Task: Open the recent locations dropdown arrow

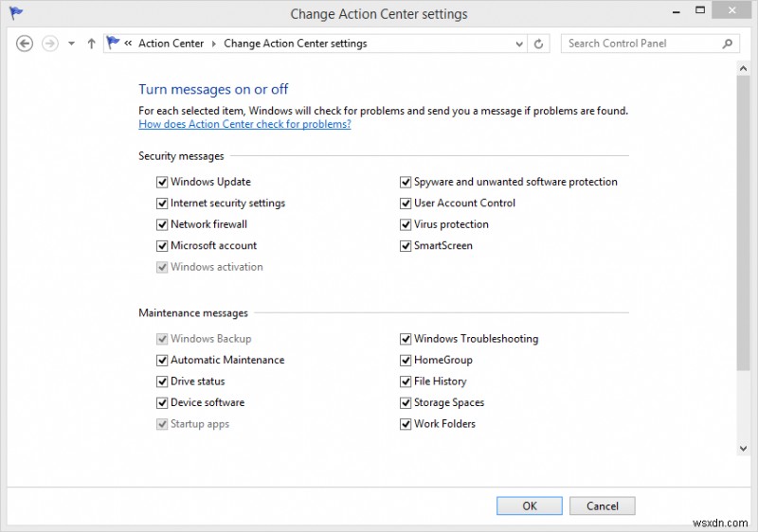Action: click(72, 44)
